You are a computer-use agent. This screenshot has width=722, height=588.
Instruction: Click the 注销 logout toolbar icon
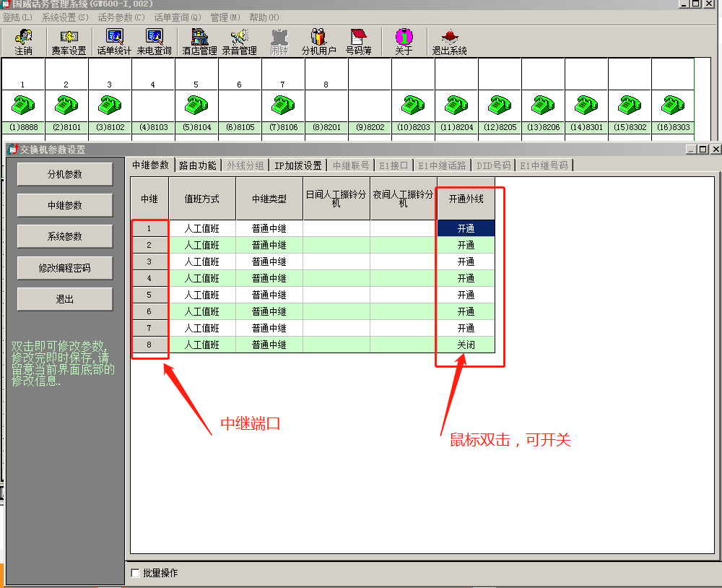(24, 42)
